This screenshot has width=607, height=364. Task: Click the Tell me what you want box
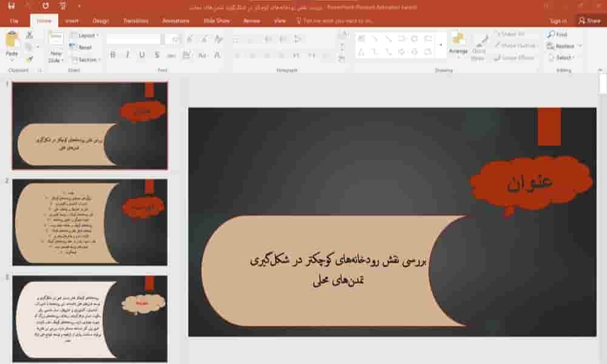click(335, 21)
